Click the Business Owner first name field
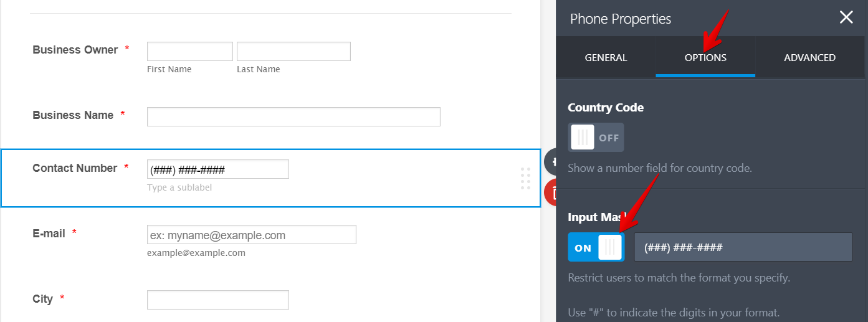The width and height of the screenshot is (868, 322). point(189,51)
